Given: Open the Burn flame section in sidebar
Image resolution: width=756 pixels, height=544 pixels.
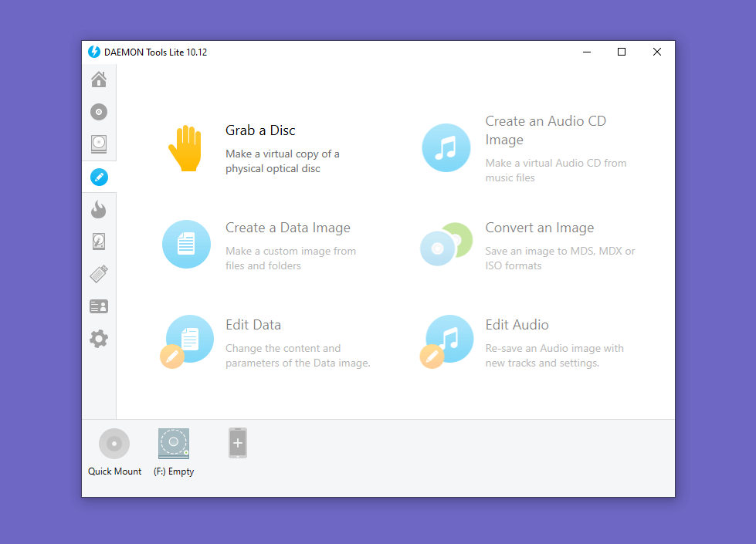Looking at the screenshot, I should point(99,209).
